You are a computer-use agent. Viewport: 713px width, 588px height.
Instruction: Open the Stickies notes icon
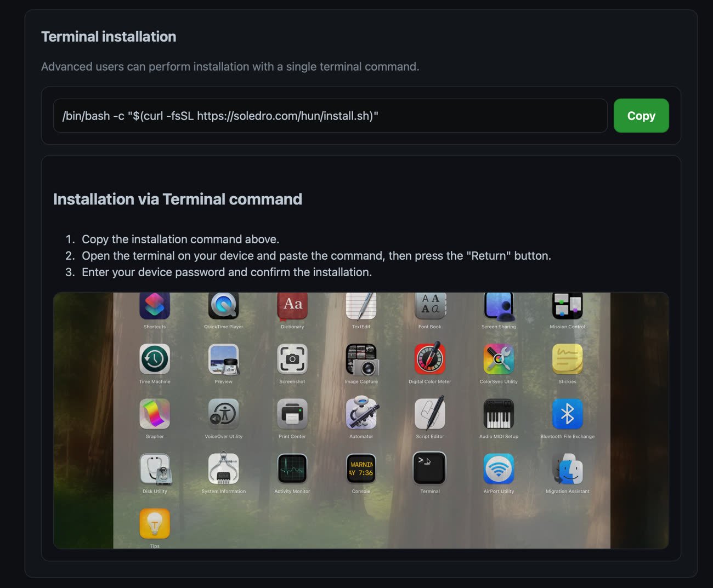[567, 359]
